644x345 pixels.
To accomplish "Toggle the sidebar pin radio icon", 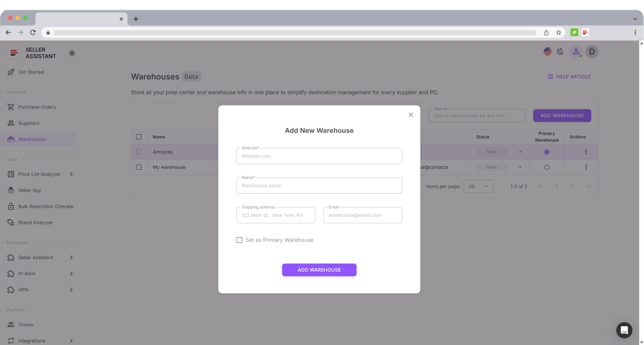I will (x=72, y=53).
